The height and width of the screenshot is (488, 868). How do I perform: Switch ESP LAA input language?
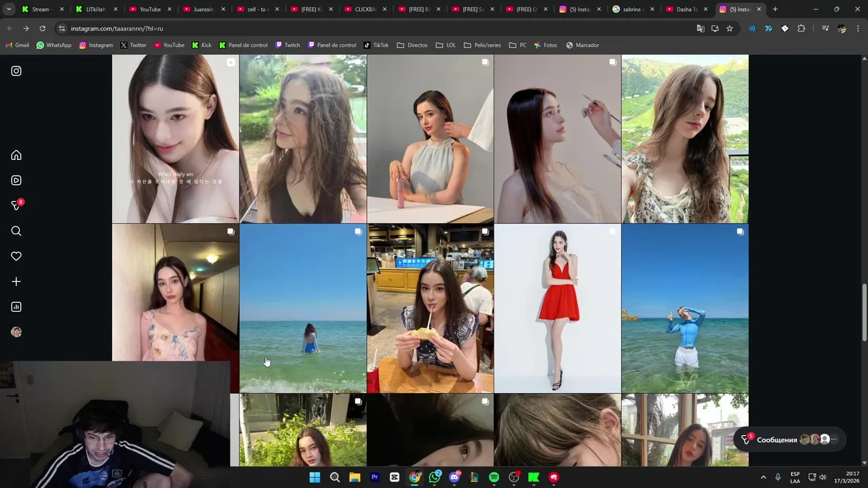pyautogui.click(x=795, y=477)
